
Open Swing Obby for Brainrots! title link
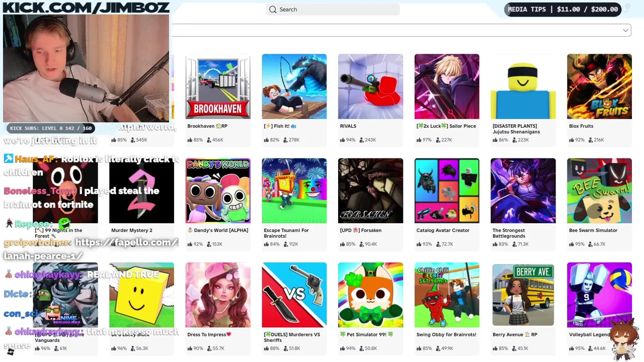(x=446, y=334)
